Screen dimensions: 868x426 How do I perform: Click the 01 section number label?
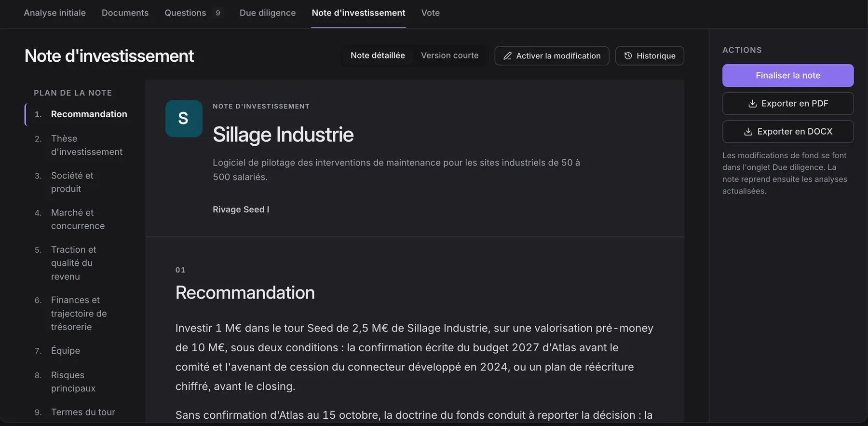[180, 270]
